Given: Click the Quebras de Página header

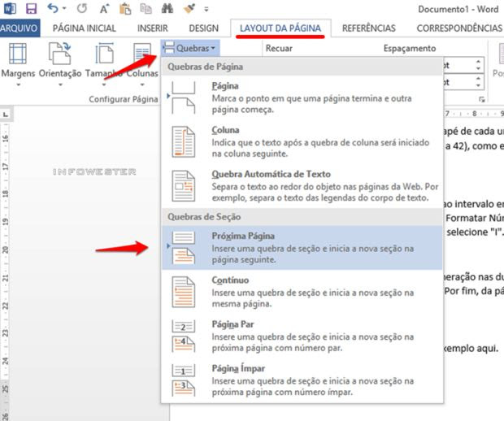Looking at the screenshot, I should pyautogui.click(x=205, y=67).
